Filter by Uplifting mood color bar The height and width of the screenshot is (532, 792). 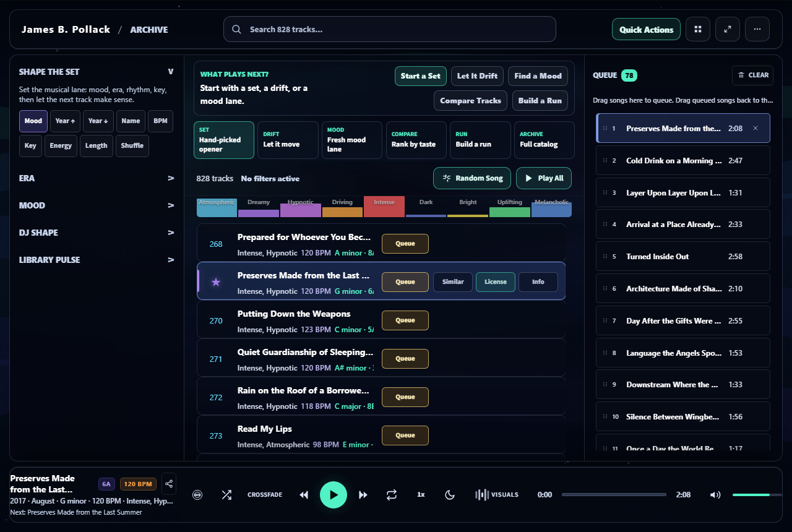tap(510, 207)
